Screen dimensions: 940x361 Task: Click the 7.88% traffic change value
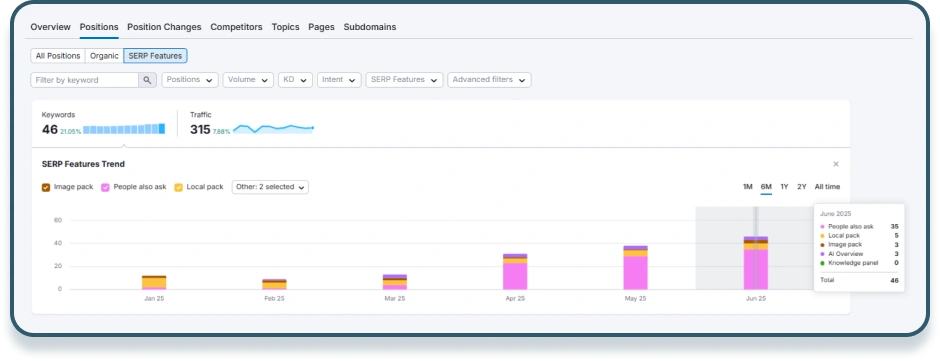click(222, 131)
